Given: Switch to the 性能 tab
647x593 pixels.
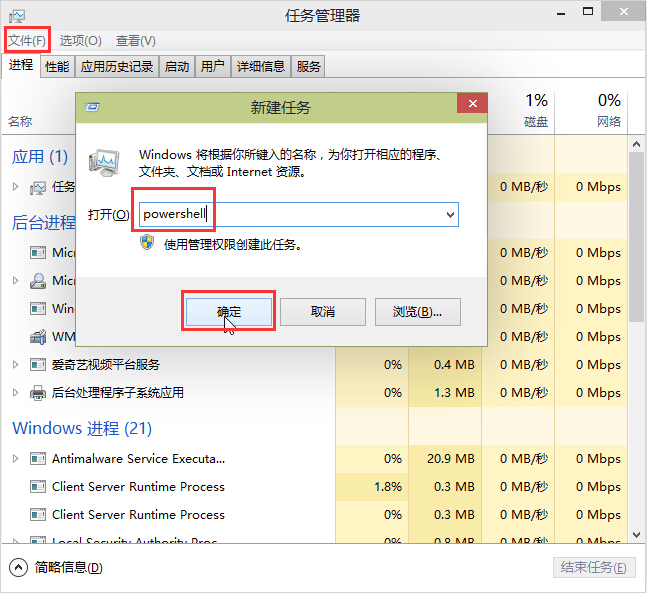Looking at the screenshot, I should (x=57, y=67).
